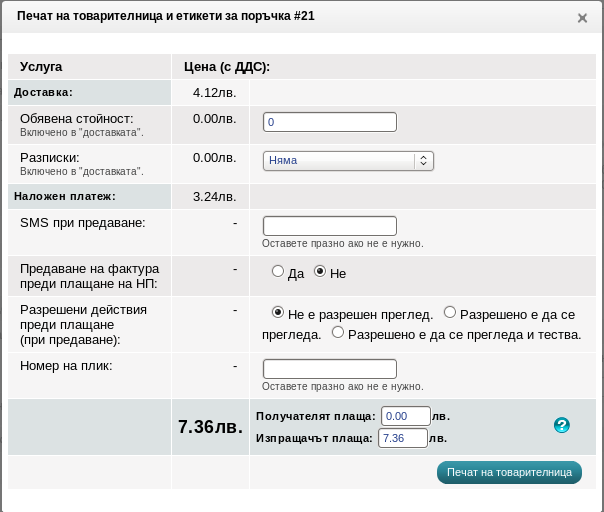The image size is (604, 512).
Task: Click the Обявена стойност value field
Action: [329, 122]
